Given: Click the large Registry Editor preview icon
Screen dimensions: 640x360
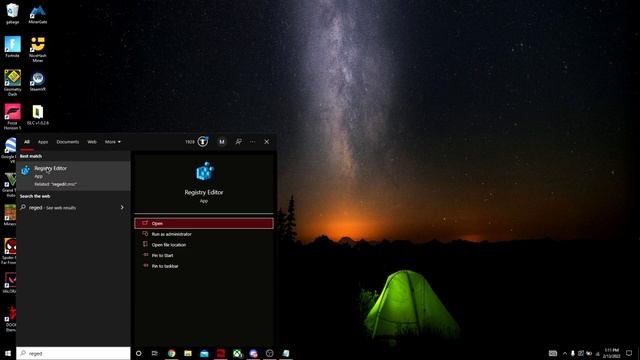Looking at the screenshot, I should coord(204,171).
